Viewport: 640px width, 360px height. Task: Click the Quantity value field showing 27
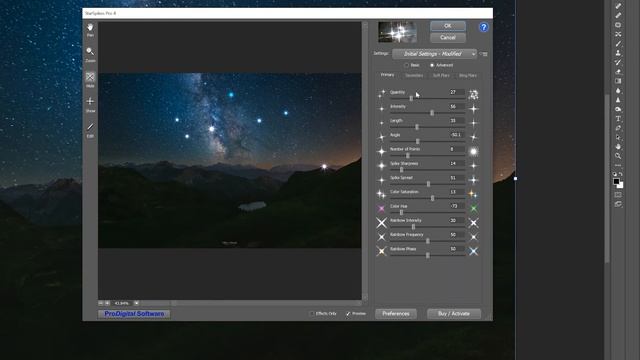coord(456,92)
